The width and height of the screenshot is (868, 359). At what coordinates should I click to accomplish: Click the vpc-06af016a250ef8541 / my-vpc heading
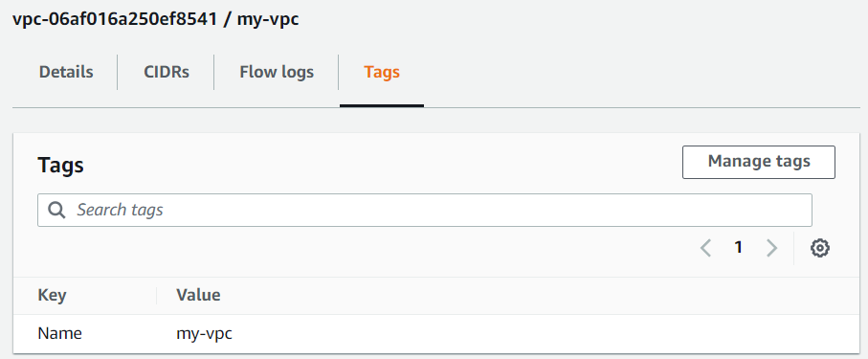(156, 19)
